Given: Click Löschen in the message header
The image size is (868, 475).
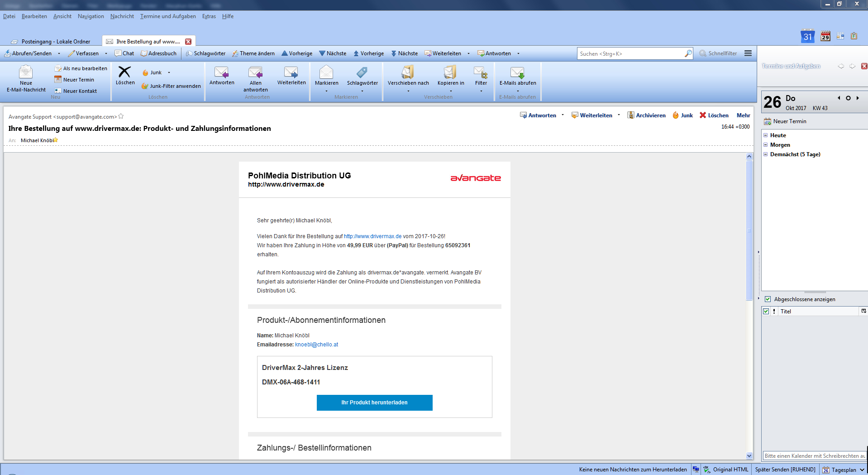Looking at the screenshot, I should [714, 115].
